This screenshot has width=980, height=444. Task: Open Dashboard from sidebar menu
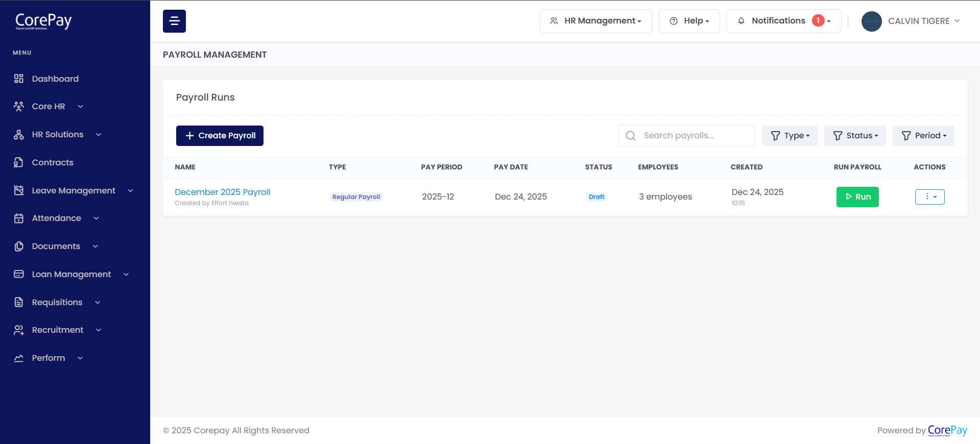(x=55, y=79)
